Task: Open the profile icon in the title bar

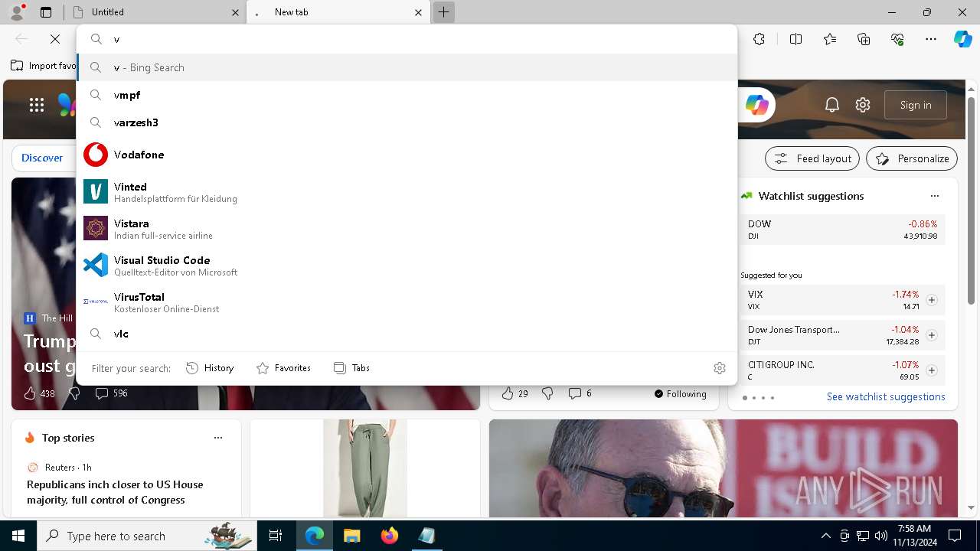Action: coord(17,11)
